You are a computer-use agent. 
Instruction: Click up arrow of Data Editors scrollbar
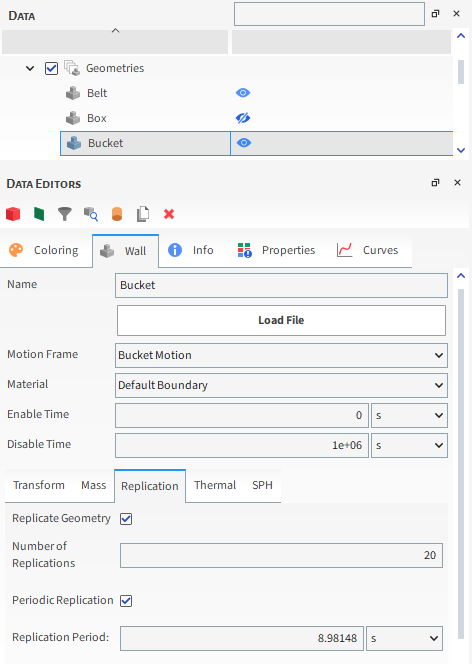click(x=461, y=276)
